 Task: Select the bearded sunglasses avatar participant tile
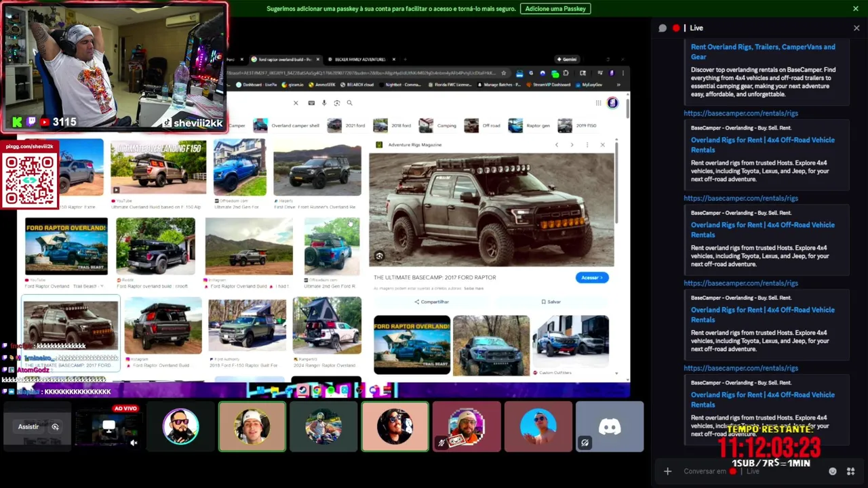(180, 426)
